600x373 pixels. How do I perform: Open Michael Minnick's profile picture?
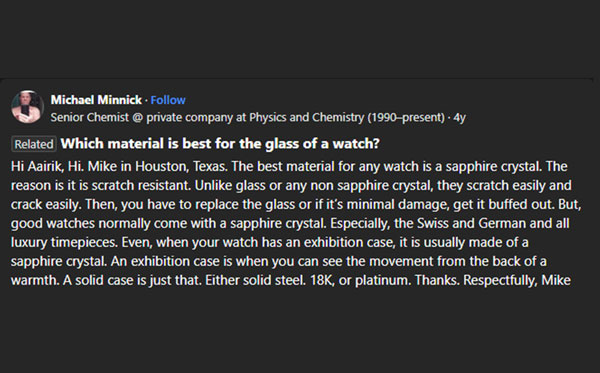(27, 107)
